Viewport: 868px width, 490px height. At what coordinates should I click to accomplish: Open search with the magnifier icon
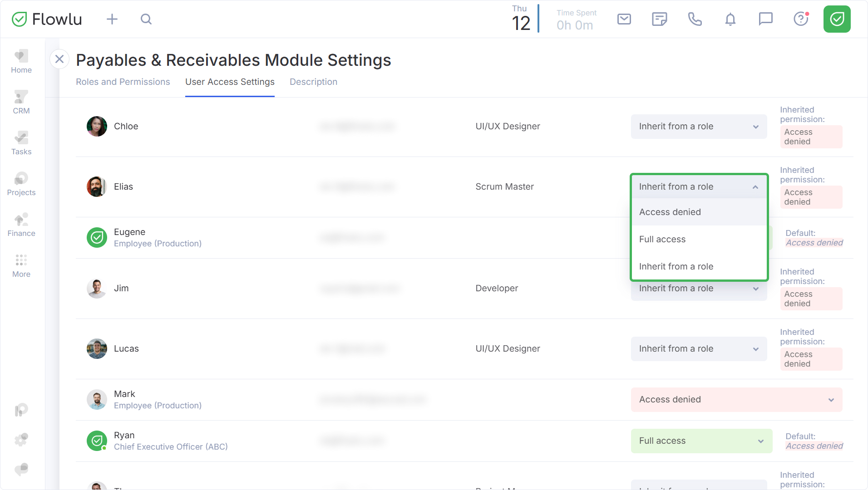coord(146,19)
